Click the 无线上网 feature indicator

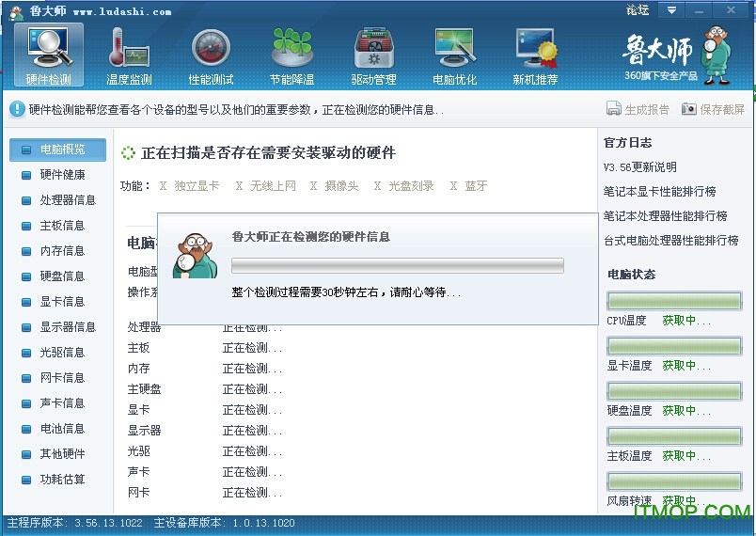(266, 186)
